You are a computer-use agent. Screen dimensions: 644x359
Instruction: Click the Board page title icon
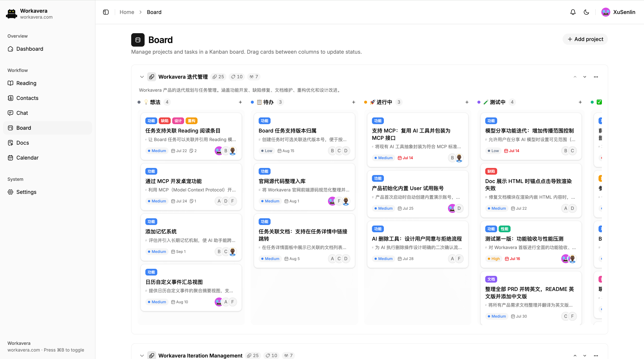pyautogui.click(x=138, y=40)
